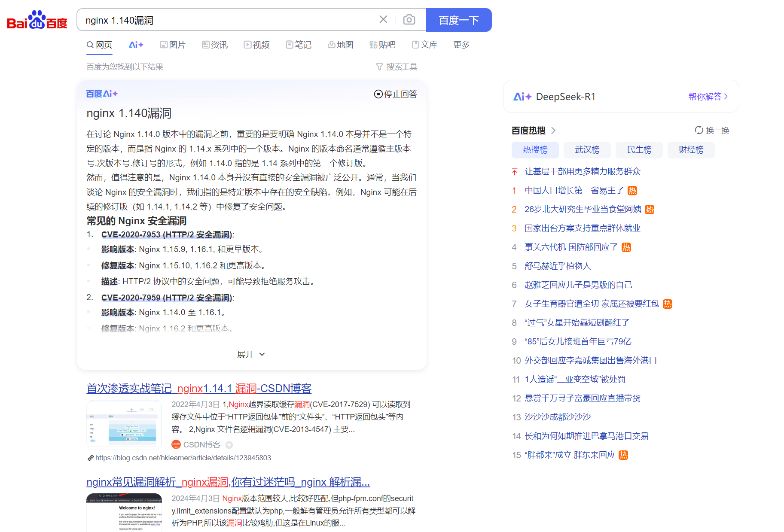Open hot topic "过气"女星开始靠短剧翻红了
Viewport: 784px width, 532px height.
coord(577,322)
